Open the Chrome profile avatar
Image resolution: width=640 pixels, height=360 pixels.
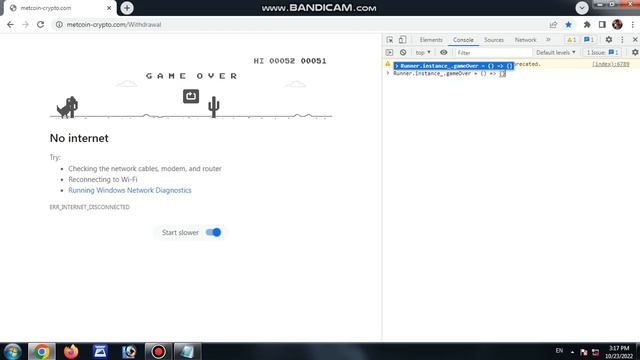coord(617,24)
